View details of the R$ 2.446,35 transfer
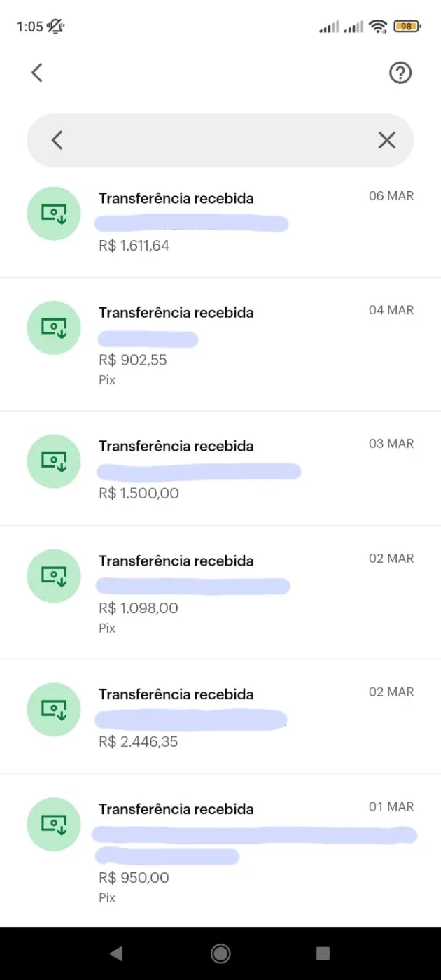The width and height of the screenshot is (441, 980). [220, 716]
